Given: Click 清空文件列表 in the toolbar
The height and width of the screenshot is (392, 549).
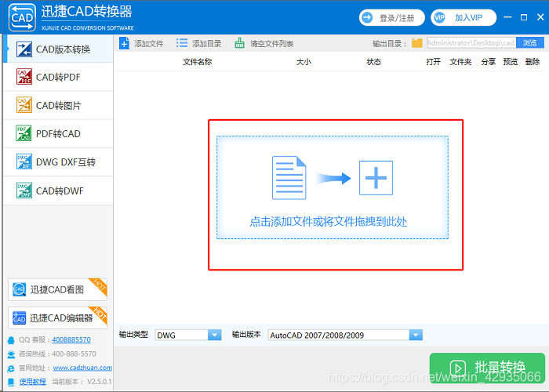Looking at the screenshot, I should click(x=264, y=43).
